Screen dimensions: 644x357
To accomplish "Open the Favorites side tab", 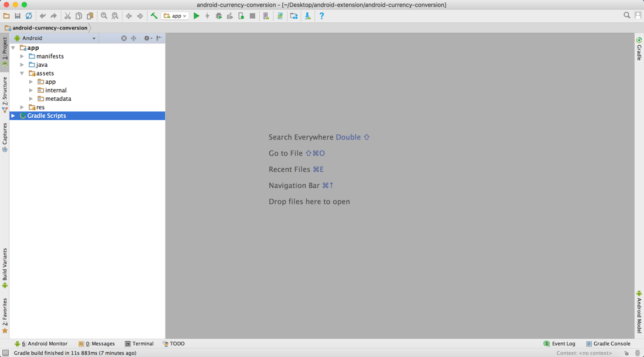I will tap(5, 315).
